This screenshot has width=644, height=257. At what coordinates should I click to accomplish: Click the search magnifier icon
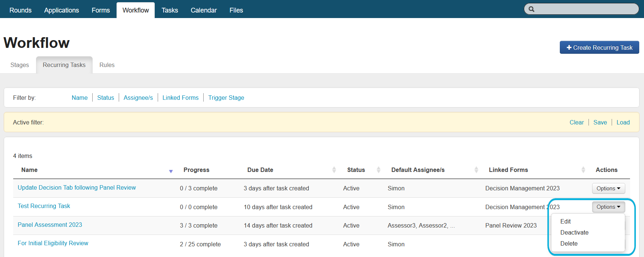tap(532, 9)
